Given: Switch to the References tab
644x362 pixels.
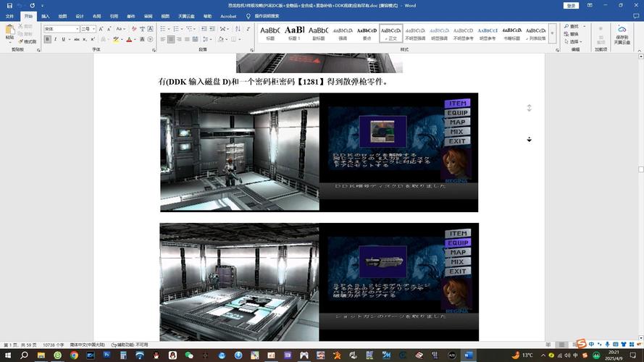Looking at the screenshot, I should coord(114,16).
